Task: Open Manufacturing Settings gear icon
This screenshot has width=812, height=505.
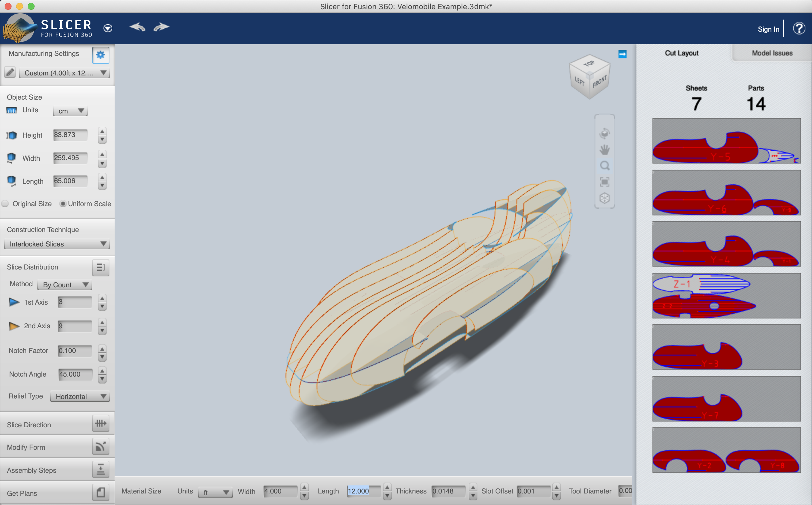Action: [100, 55]
